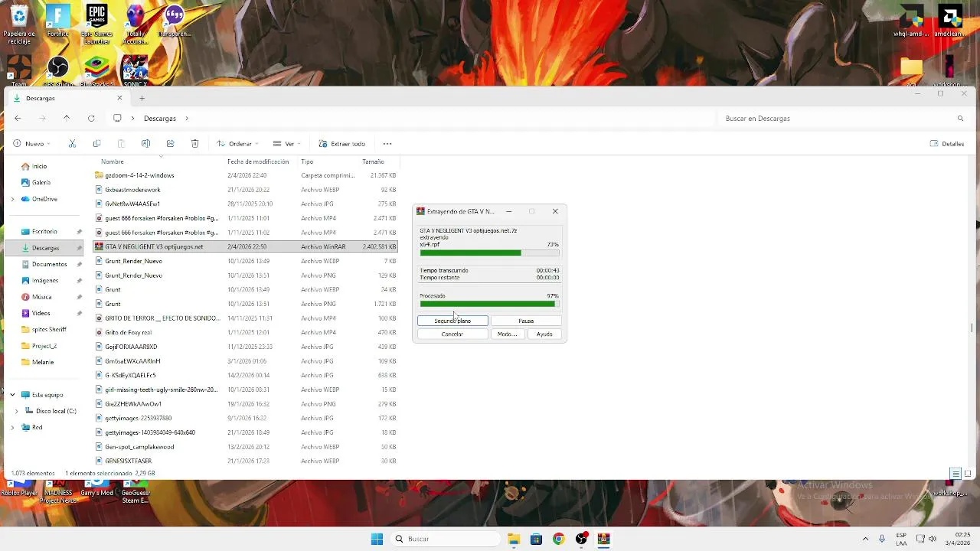This screenshot has height=551, width=980.
Task: Open Fortnite desktop shortcut
Action: pos(58,21)
